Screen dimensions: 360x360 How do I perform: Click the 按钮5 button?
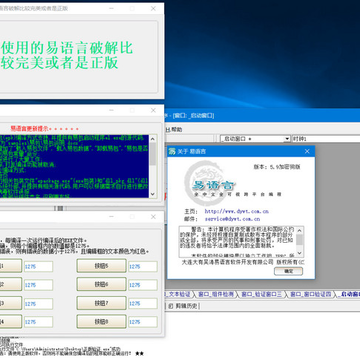(x=102, y=266)
